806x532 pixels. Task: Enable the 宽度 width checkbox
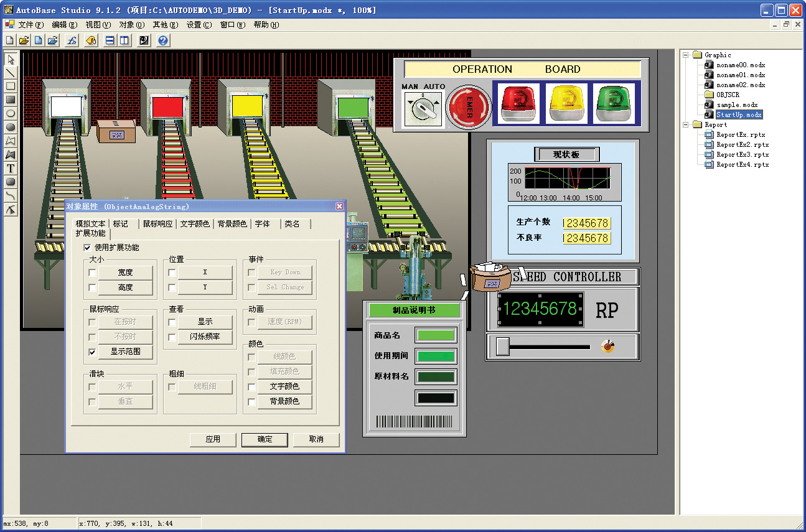click(x=93, y=273)
